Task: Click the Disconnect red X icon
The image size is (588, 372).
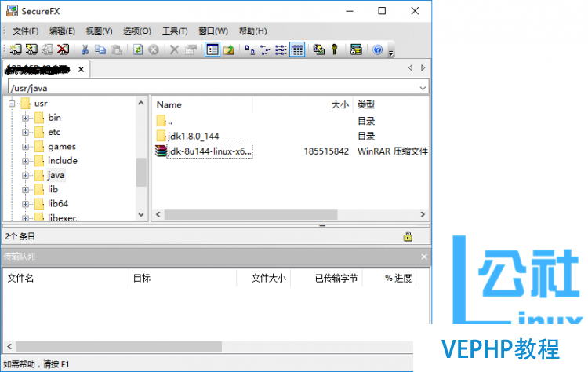Action: pos(63,49)
